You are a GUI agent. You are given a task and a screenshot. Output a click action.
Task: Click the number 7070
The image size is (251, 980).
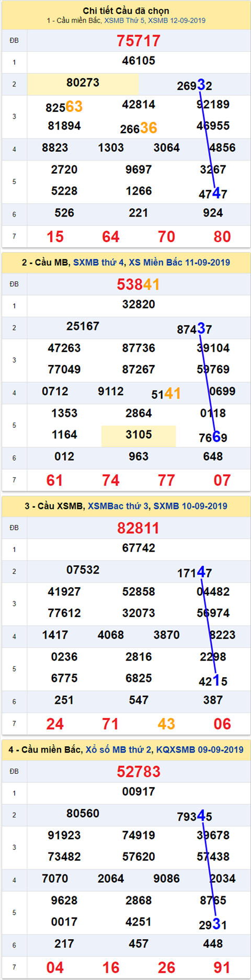[55, 879]
